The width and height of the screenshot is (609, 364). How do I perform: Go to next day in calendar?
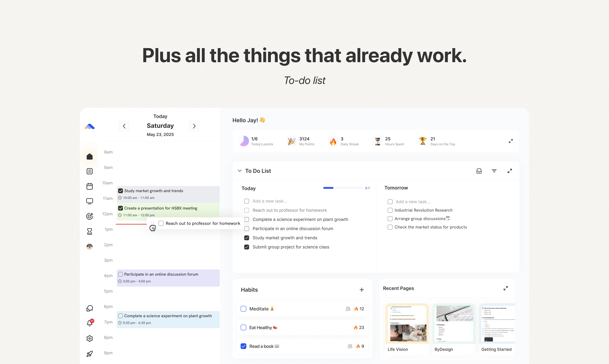tap(194, 126)
